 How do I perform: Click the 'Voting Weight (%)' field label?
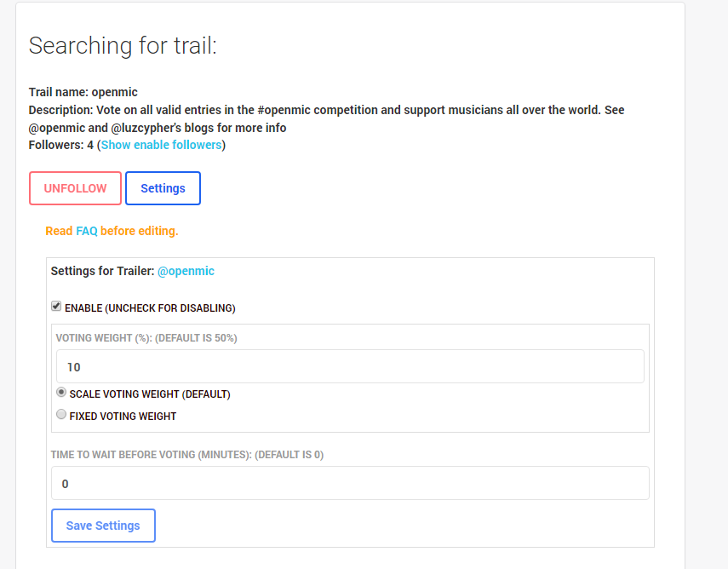click(146, 337)
